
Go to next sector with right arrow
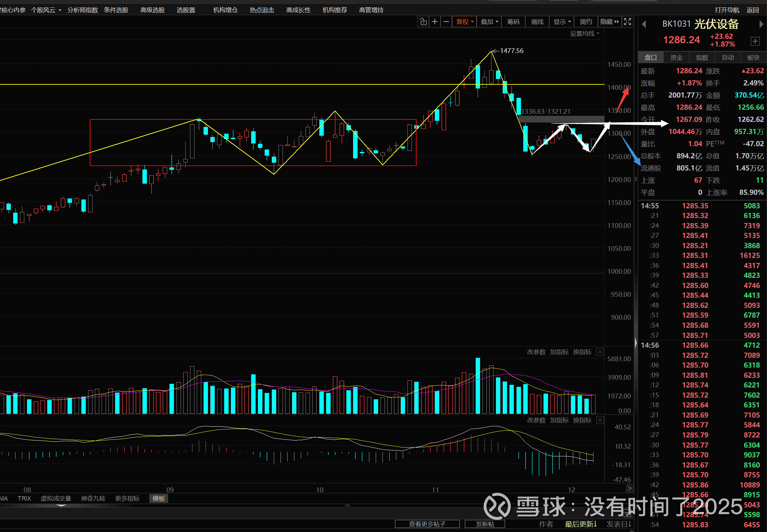[x=761, y=24]
